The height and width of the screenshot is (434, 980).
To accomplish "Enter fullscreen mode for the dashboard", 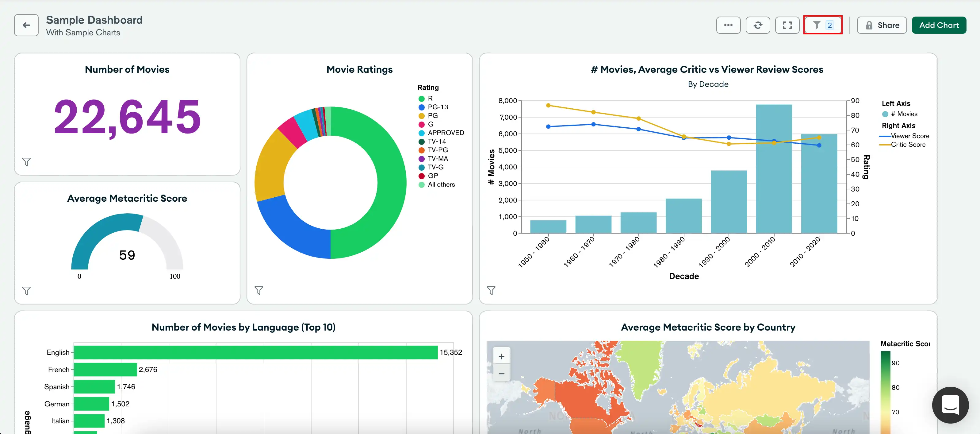I will pyautogui.click(x=787, y=25).
